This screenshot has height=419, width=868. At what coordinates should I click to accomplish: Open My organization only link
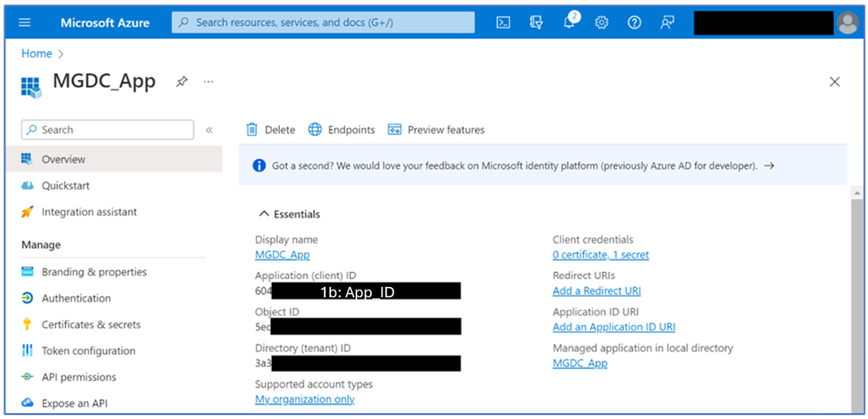(x=304, y=399)
